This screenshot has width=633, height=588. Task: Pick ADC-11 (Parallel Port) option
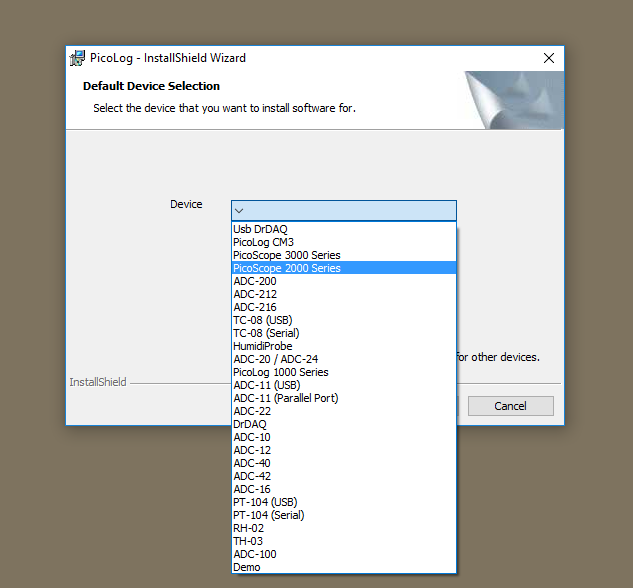(x=344, y=398)
